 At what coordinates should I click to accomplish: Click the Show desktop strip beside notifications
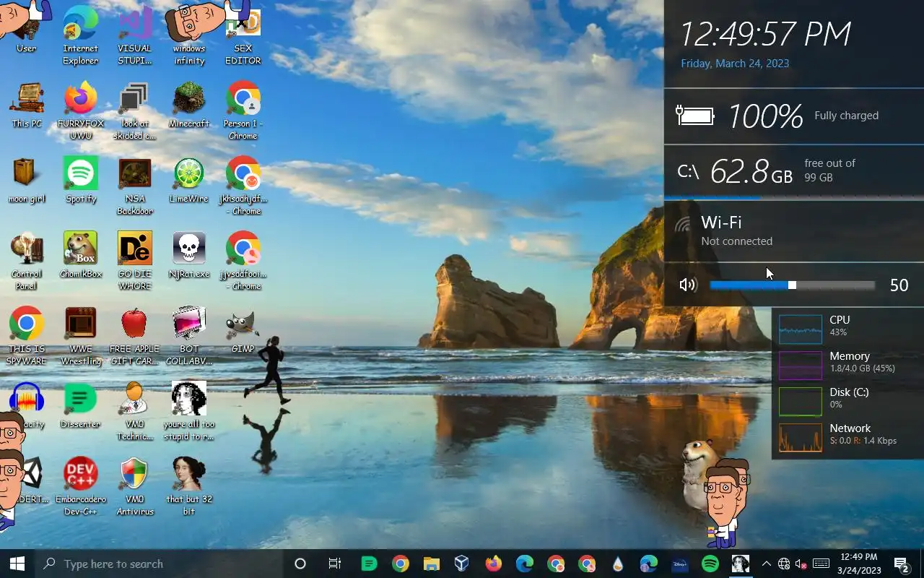(922, 564)
